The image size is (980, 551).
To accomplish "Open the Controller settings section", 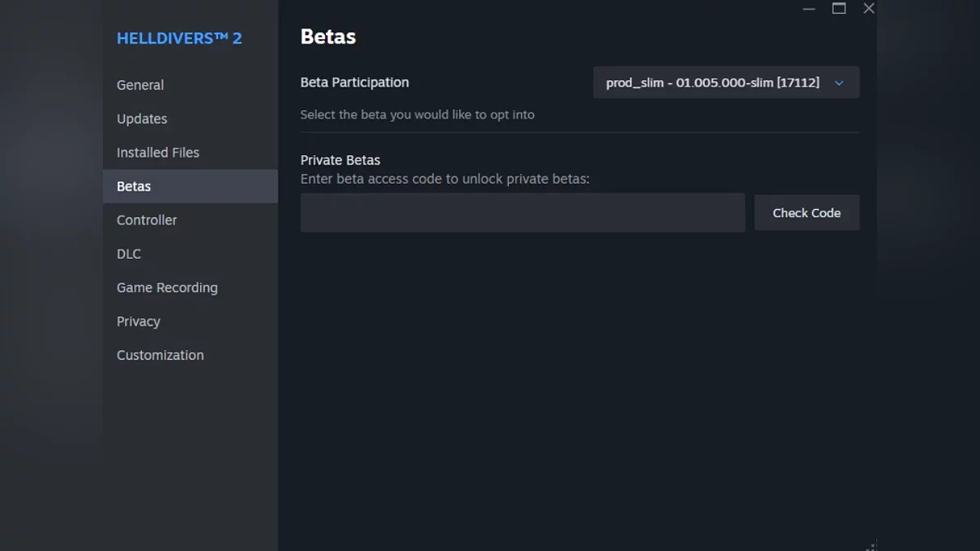I will [x=147, y=220].
